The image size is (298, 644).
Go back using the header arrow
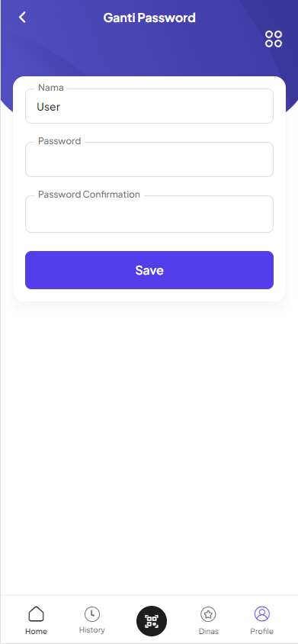tap(22, 18)
